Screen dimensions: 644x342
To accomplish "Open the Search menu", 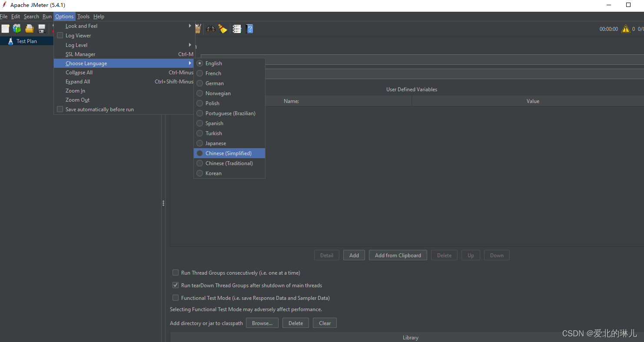I will (x=31, y=17).
